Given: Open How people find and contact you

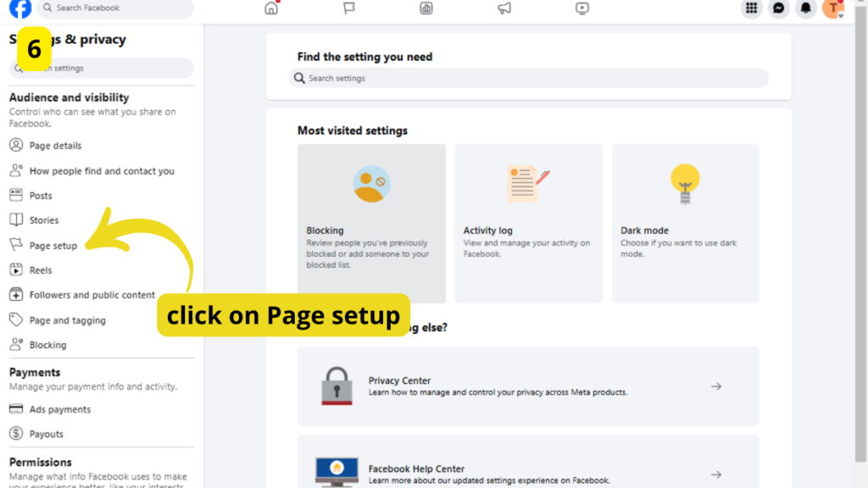Looking at the screenshot, I should [x=101, y=171].
